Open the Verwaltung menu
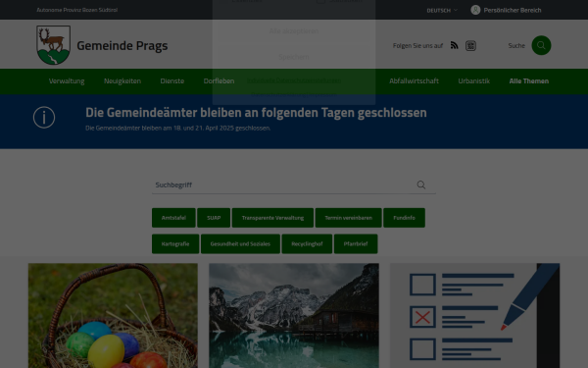 [x=67, y=81]
